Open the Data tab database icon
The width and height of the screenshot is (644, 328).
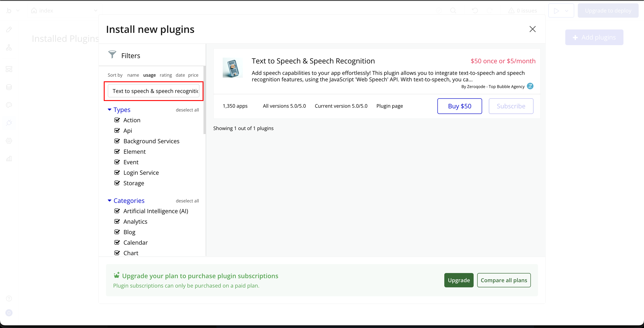pyautogui.click(x=9, y=87)
